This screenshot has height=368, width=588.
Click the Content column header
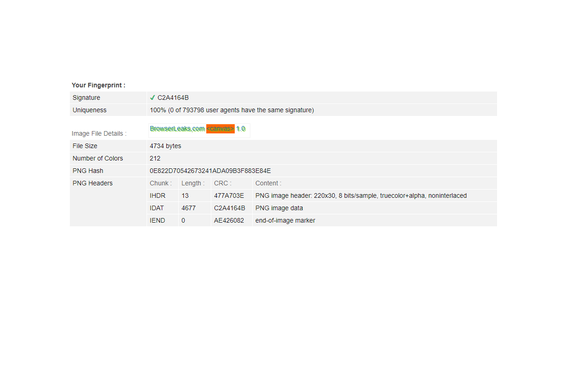tap(268, 183)
